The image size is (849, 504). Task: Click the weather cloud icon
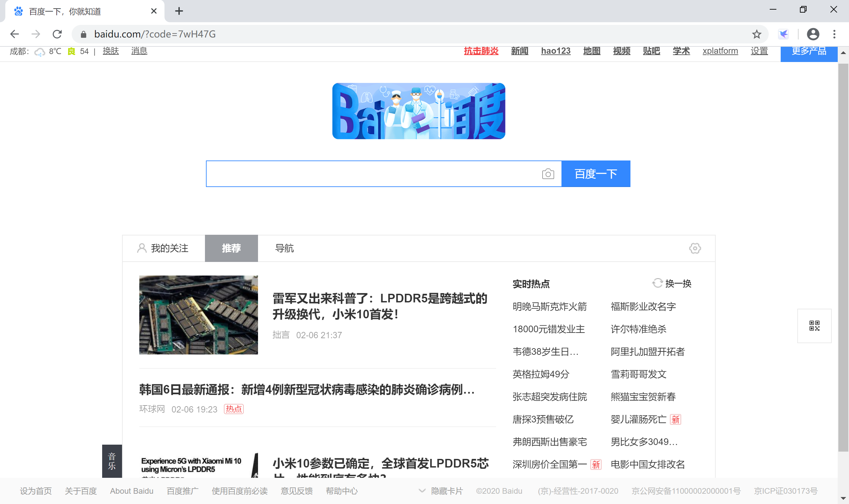(x=40, y=52)
